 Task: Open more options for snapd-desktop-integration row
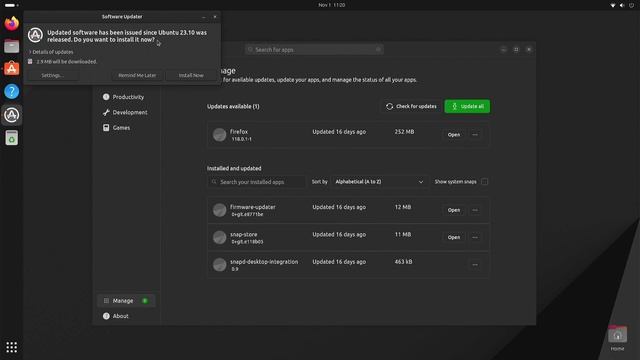tap(475, 264)
